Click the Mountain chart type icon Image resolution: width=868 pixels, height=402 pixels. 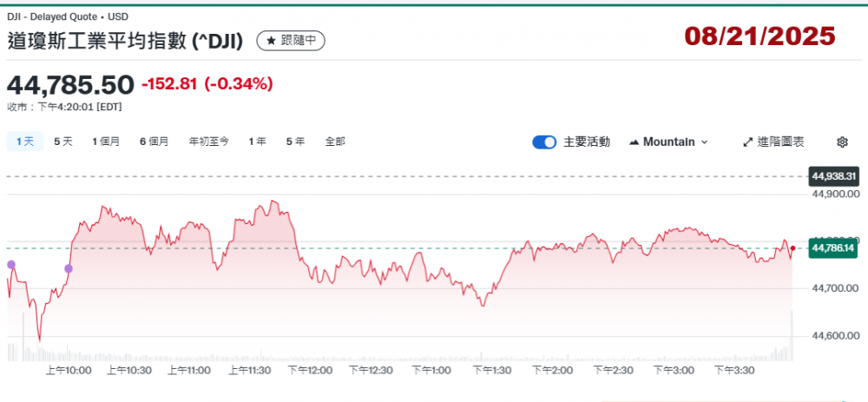tap(634, 142)
